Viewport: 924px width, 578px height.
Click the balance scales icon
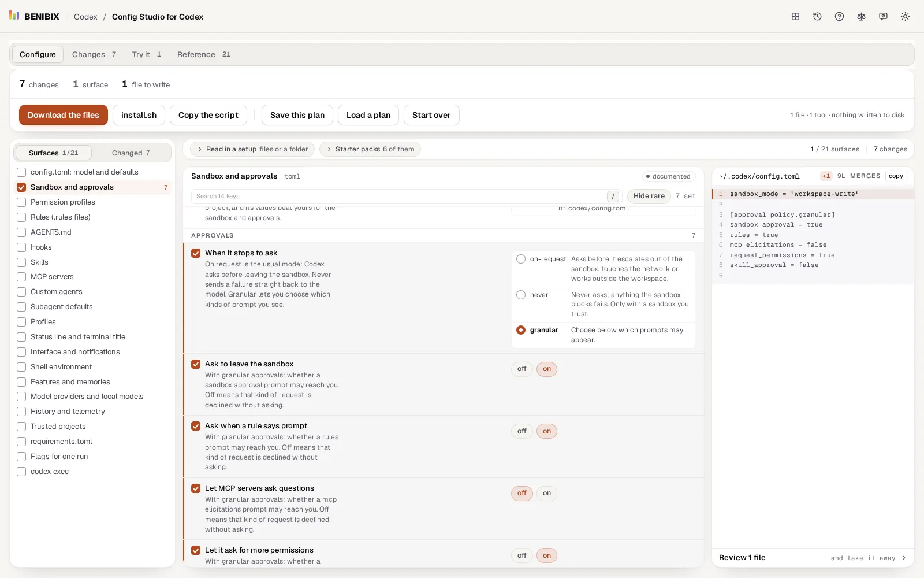(861, 17)
